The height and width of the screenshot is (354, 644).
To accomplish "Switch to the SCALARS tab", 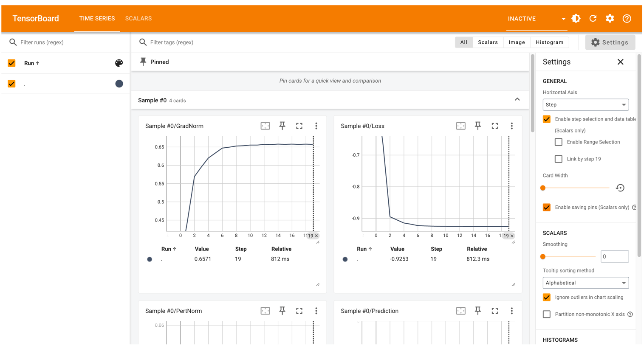I will [x=138, y=19].
